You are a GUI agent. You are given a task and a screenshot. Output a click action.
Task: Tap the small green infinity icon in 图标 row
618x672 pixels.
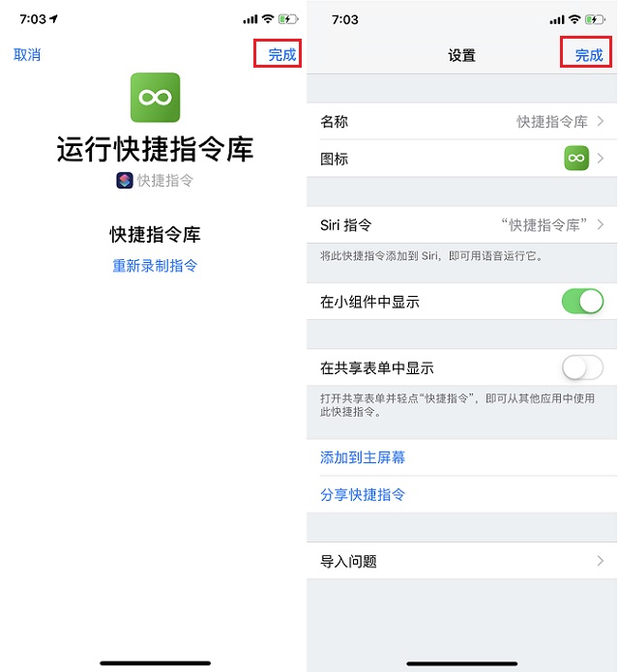576,159
